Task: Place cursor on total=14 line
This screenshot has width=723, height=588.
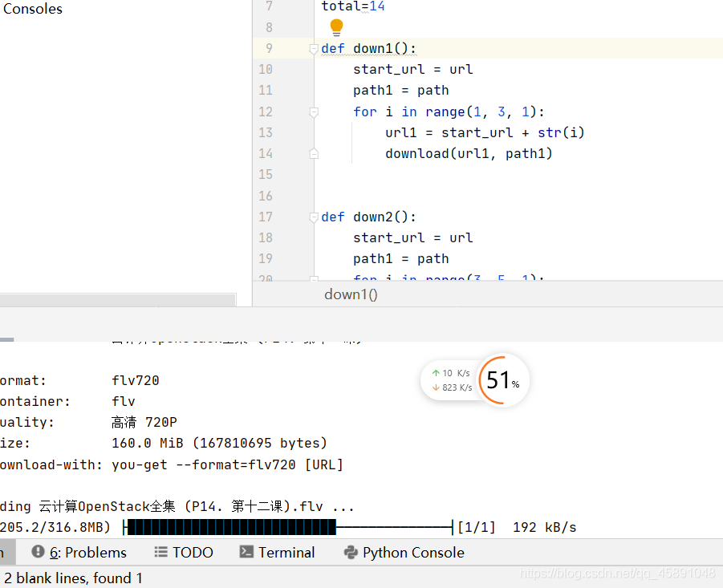Action: click(x=353, y=6)
